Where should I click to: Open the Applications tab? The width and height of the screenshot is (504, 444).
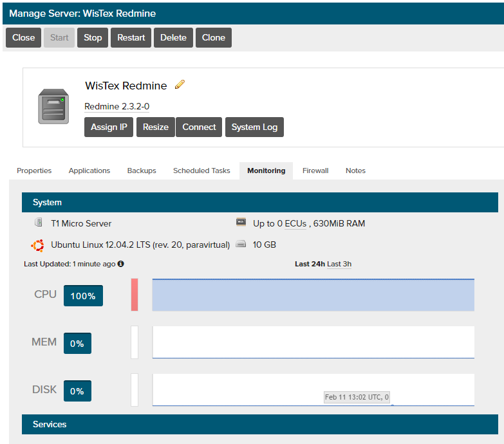[89, 171]
